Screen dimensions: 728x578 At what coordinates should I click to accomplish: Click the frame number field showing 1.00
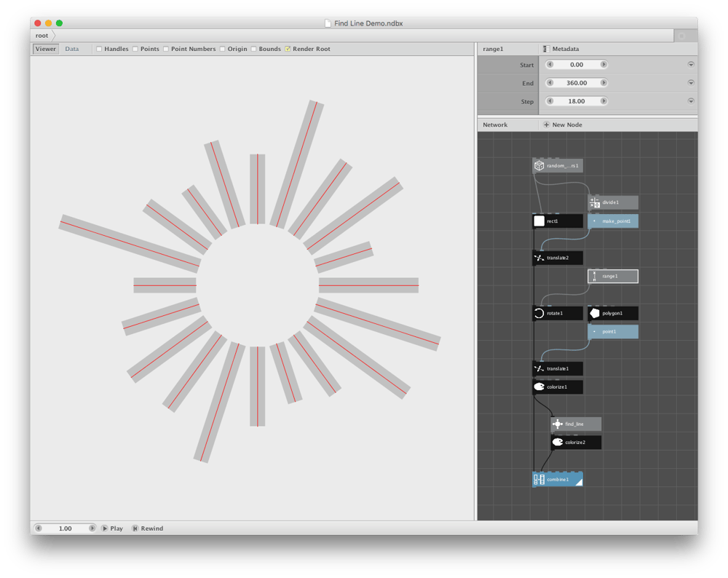(x=65, y=528)
